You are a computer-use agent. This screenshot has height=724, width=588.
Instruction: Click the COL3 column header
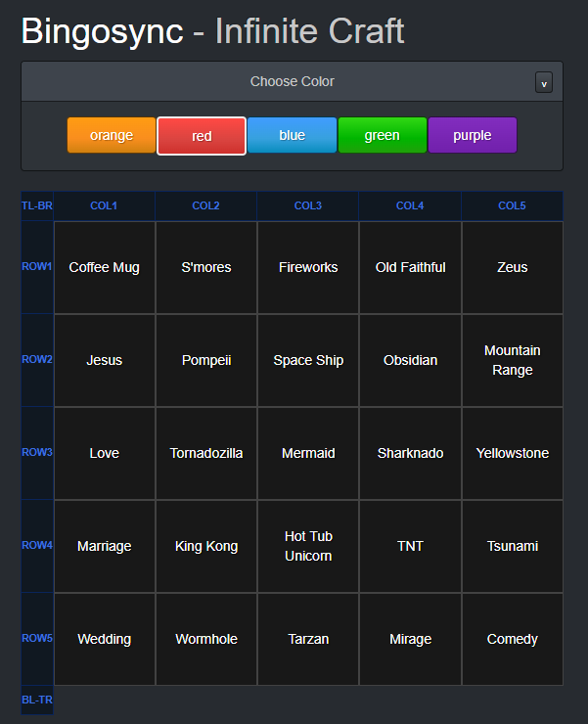[x=307, y=205]
